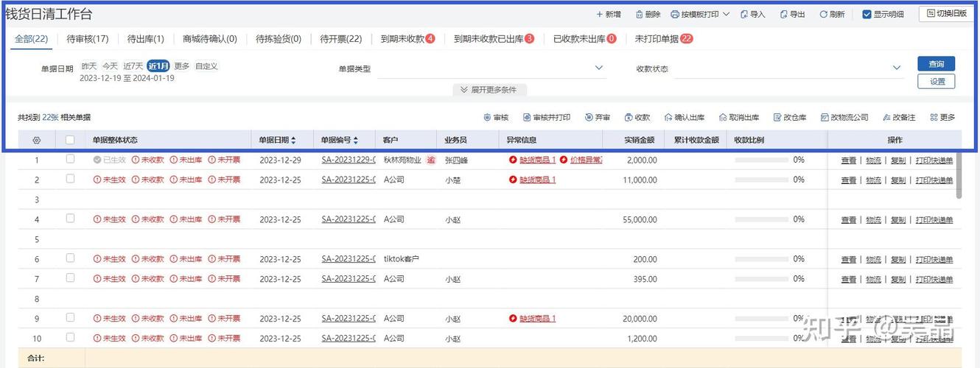Open the 按模板打印 dropdown
The image size is (980, 368).
click(700, 14)
